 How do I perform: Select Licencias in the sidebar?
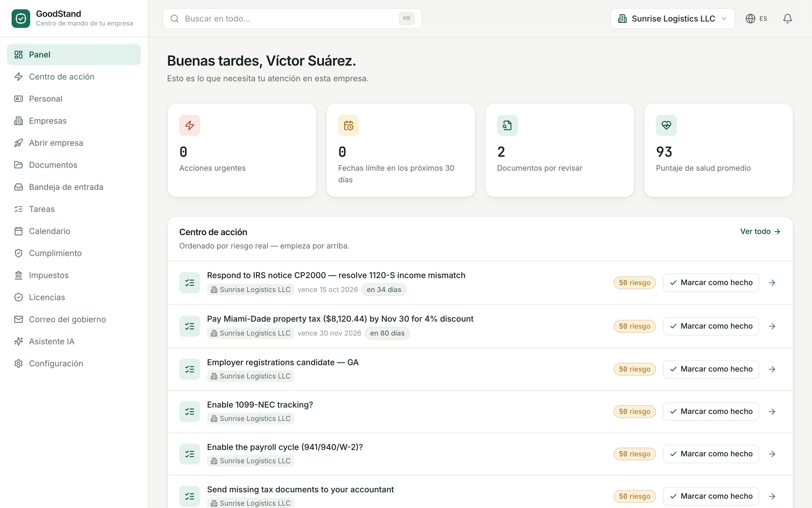(x=74, y=297)
